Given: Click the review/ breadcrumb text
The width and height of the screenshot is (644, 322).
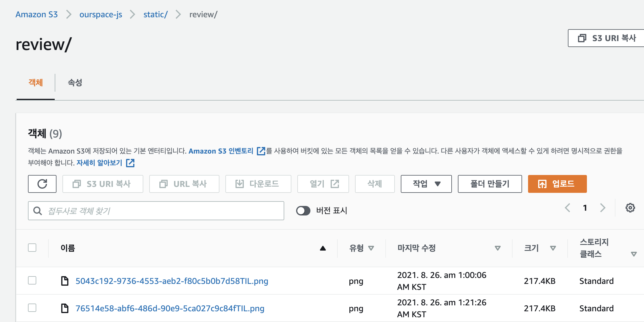Looking at the screenshot, I should pos(203,14).
